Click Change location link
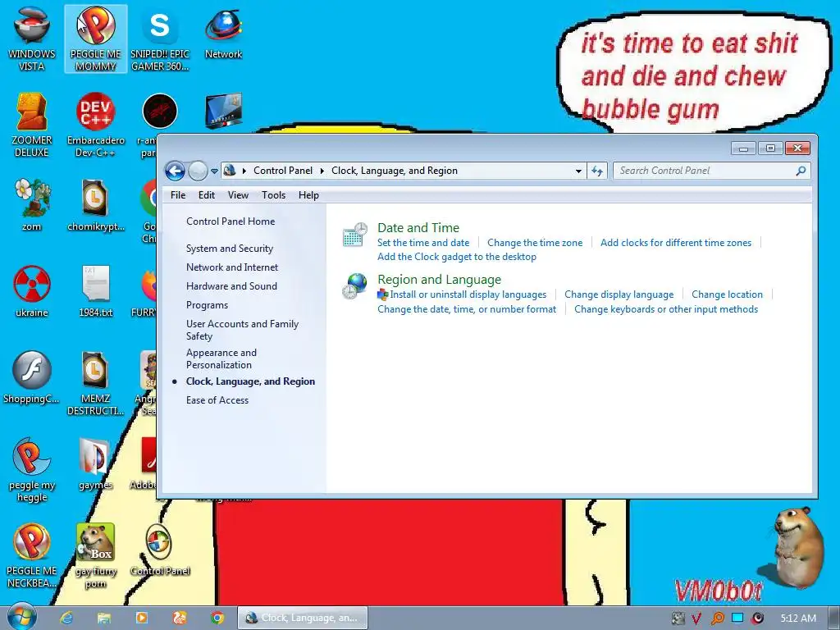This screenshot has height=630, width=840. pyautogui.click(x=727, y=294)
